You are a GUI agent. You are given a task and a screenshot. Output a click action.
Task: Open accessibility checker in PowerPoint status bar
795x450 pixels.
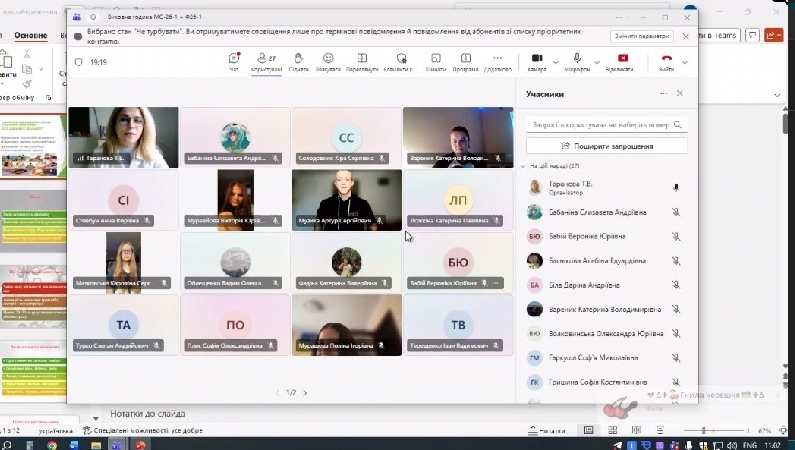(142, 431)
